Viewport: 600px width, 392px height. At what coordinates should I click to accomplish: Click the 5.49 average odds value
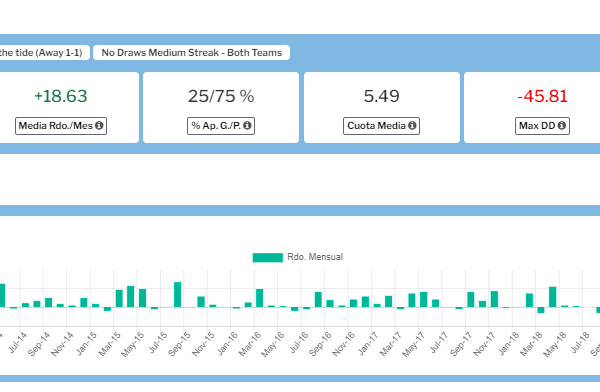coord(382,96)
